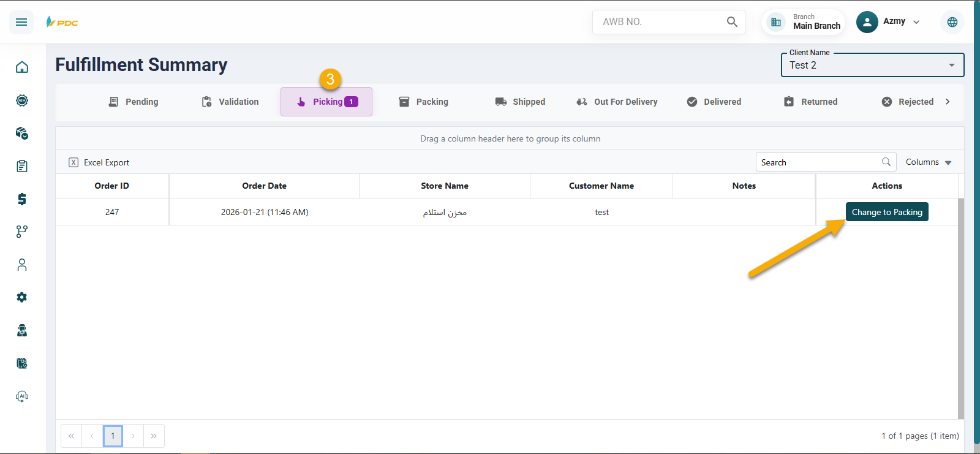Open the support agent sidebar icon
The height and width of the screenshot is (454, 980).
tap(22, 330)
